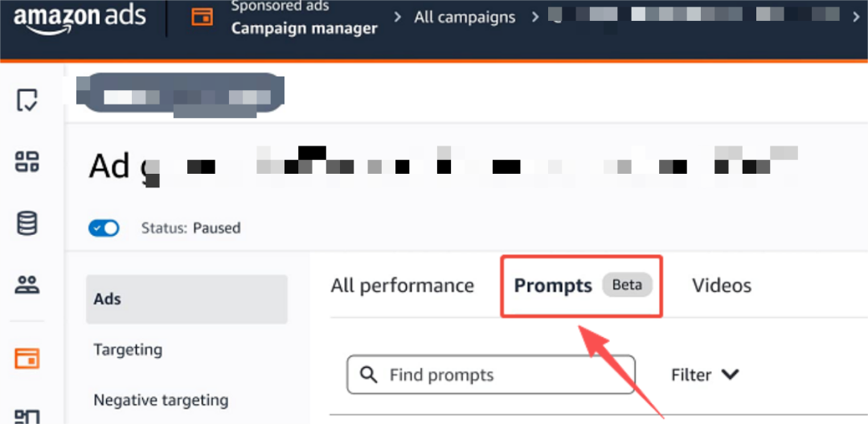
Task: Click the All campaigns breadcrumb link
Action: (x=465, y=17)
